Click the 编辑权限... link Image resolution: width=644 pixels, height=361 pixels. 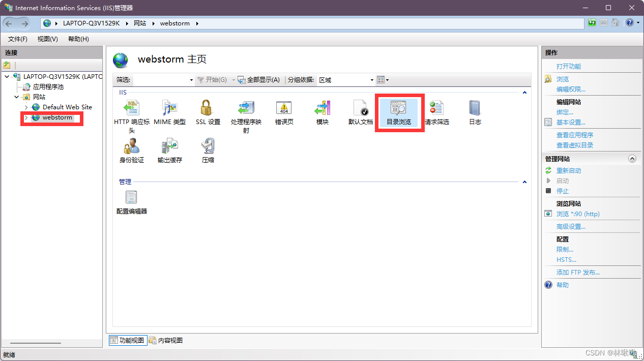pos(571,89)
